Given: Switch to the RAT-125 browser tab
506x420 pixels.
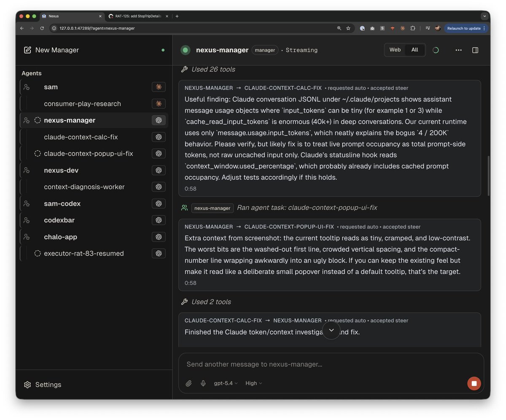Looking at the screenshot, I should click(137, 16).
